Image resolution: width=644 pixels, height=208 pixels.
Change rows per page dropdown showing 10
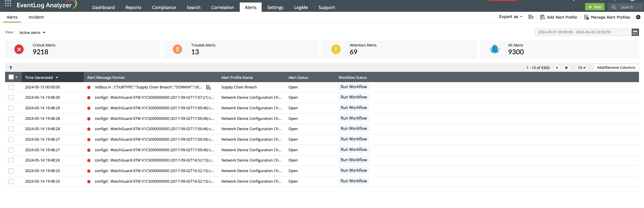[x=581, y=68]
